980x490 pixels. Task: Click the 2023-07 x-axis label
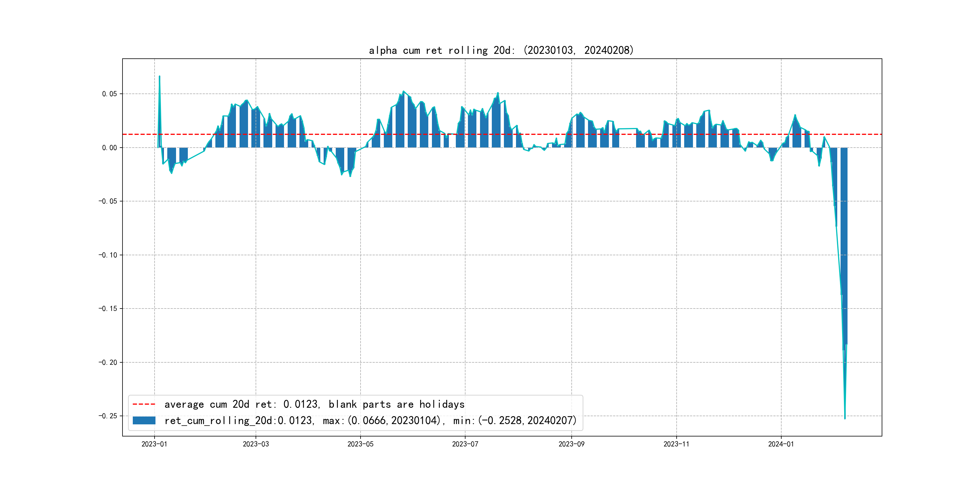465,444
